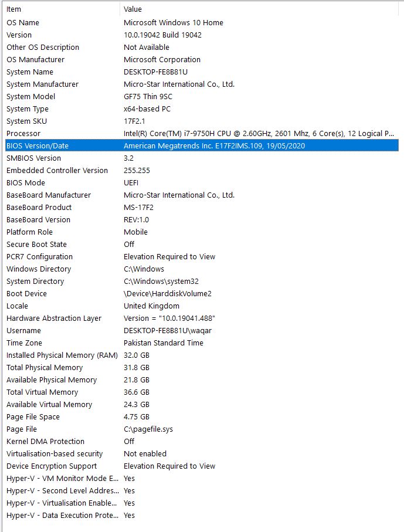
Task: Click the value REV:1.0
Action: [136, 220]
